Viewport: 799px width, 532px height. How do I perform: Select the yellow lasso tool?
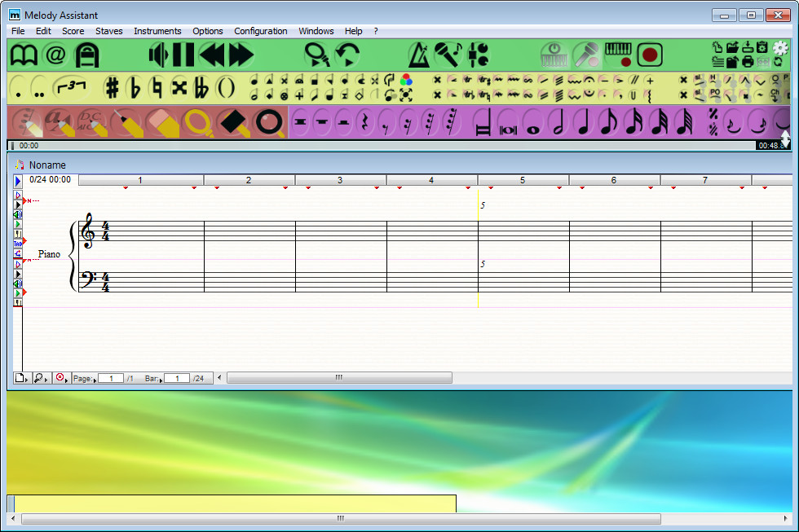[198, 123]
